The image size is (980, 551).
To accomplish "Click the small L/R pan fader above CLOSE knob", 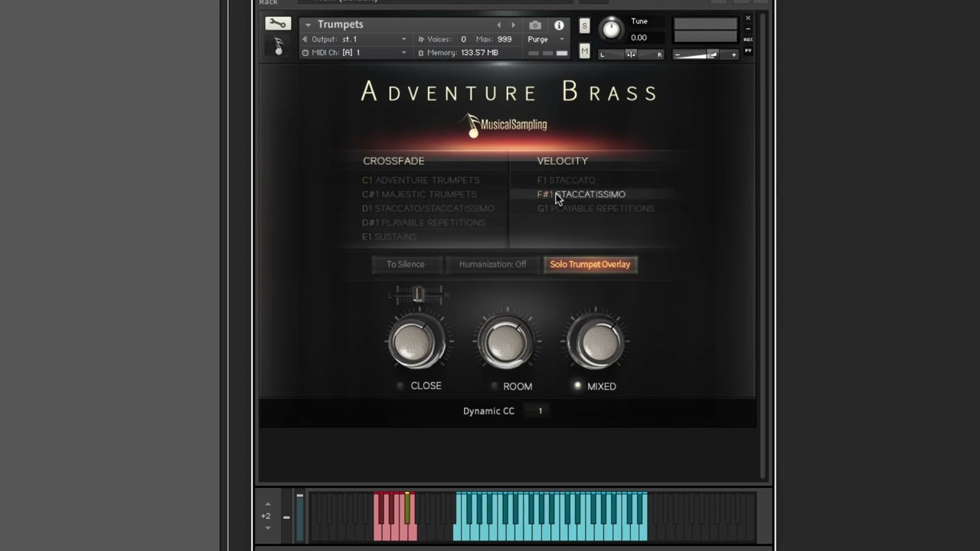I will (x=419, y=294).
